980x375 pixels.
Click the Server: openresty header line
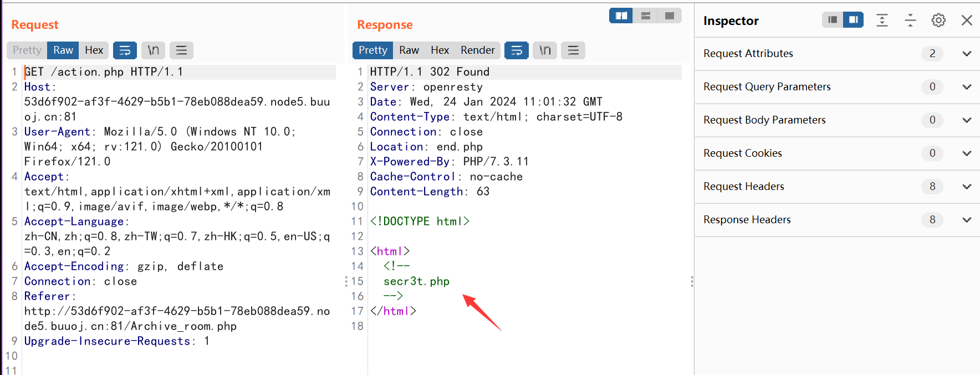pyautogui.click(x=426, y=87)
